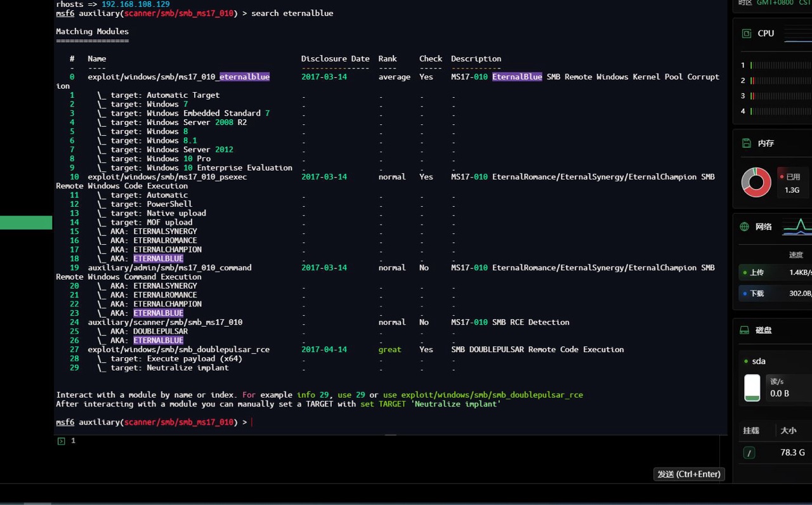Click the terminal prompt icon beside '1'
Screen dimensions: 812x505
click(x=61, y=441)
